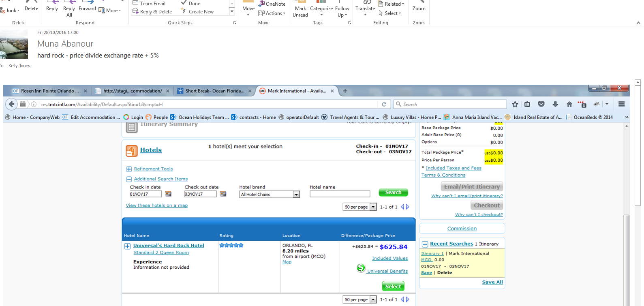This screenshot has width=644, height=306.
Task: Switch to the Rosen Inn Pointe Orlando tab
Action: coord(49,91)
